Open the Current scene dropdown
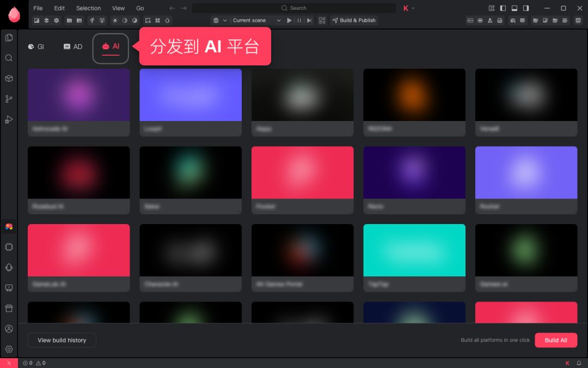The width and height of the screenshot is (588, 368). [x=256, y=20]
